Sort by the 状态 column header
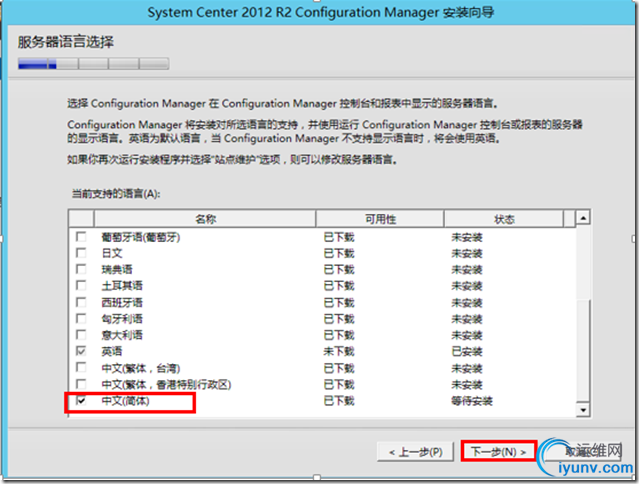This screenshot has width=639, height=484. tap(504, 219)
